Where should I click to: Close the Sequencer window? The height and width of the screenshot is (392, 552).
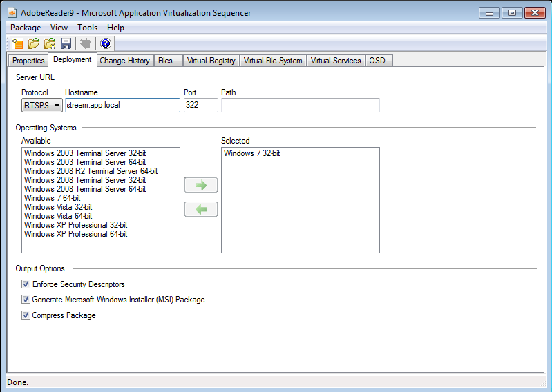point(535,13)
